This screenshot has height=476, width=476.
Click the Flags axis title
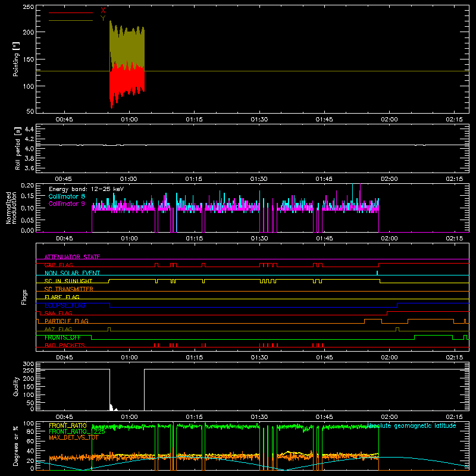(x=24, y=297)
